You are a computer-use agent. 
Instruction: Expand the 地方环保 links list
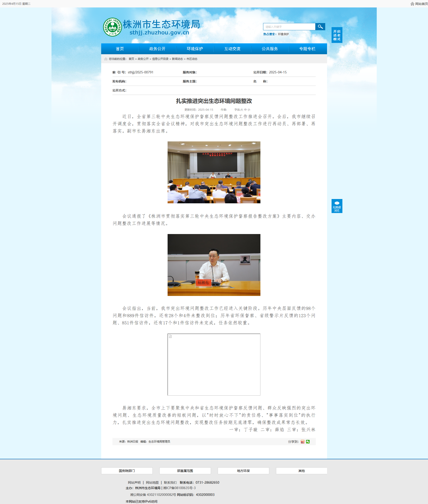[243, 471]
